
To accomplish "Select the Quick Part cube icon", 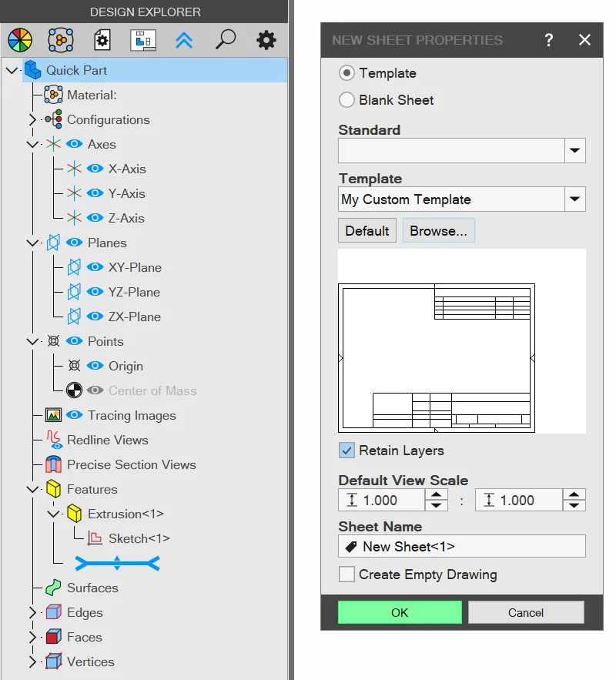I will click(x=33, y=70).
